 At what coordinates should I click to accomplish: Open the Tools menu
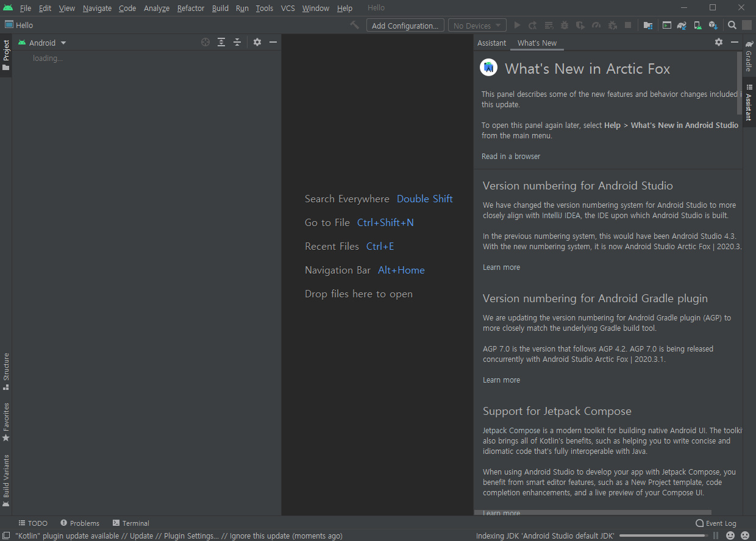coord(264,8)
